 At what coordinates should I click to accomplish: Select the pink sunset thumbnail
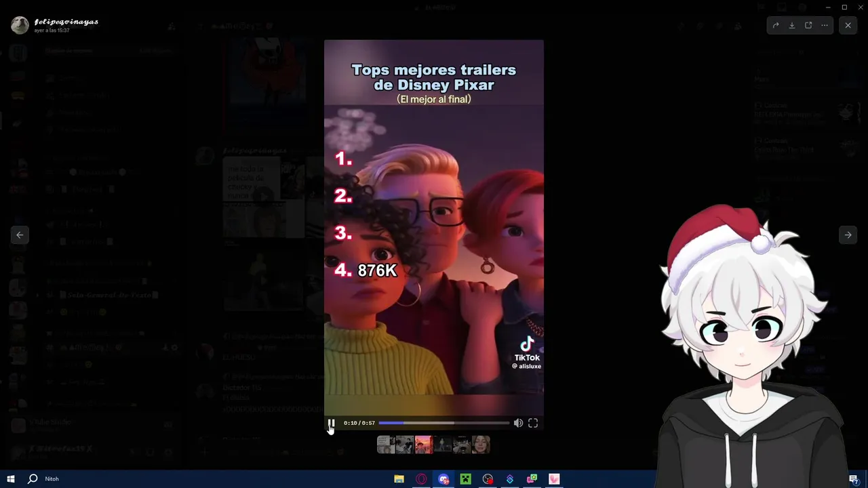pyautogui.click(x=424, y=445)
